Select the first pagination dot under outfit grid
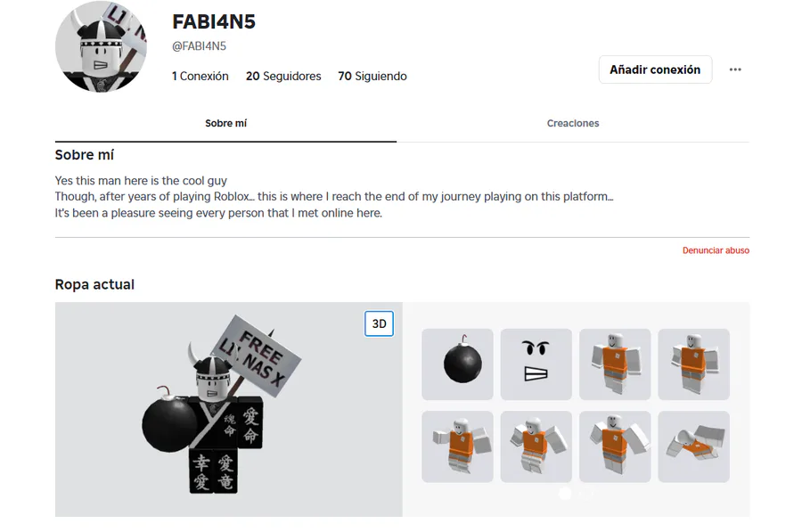 click(565, 493)
